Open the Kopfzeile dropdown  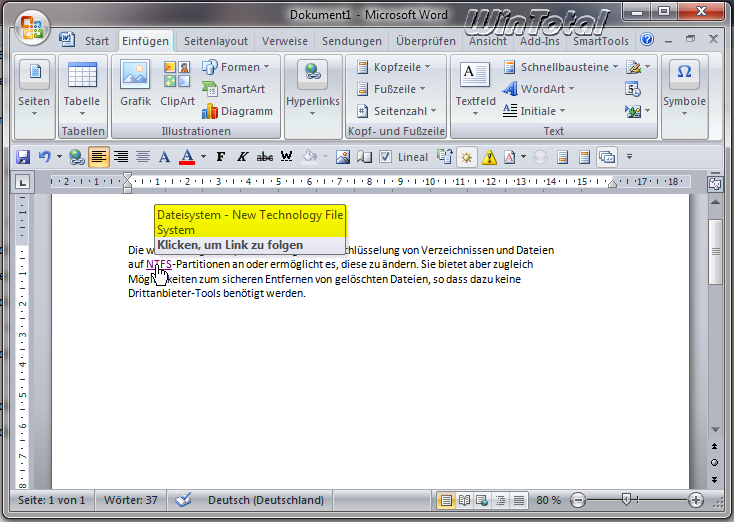[x=393, y=67]
